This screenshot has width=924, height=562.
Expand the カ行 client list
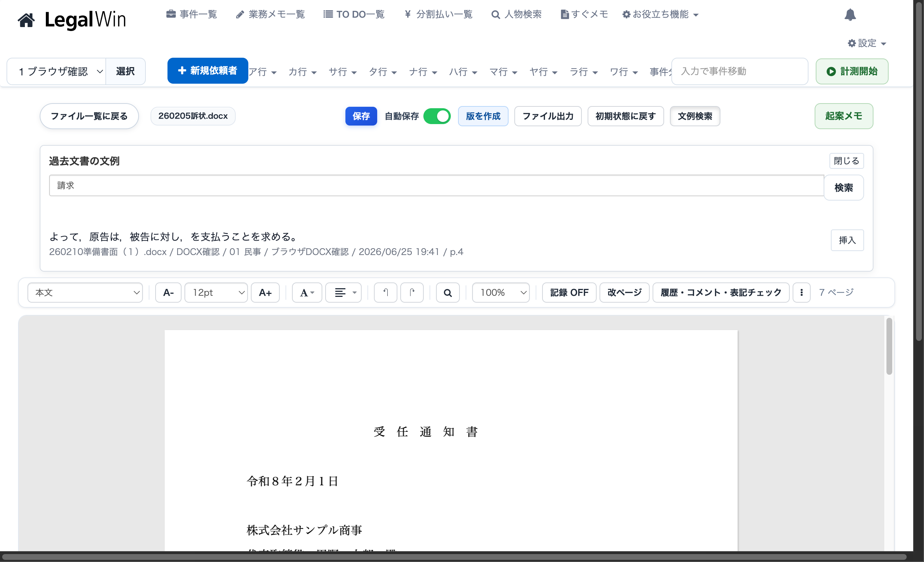(x=302, y=71)
